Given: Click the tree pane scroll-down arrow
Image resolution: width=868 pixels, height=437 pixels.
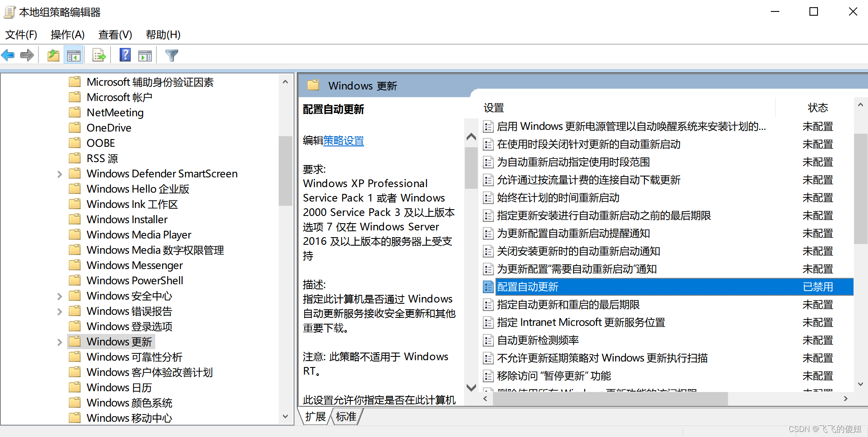Looking at the screenshot, I should coord(285,417).
